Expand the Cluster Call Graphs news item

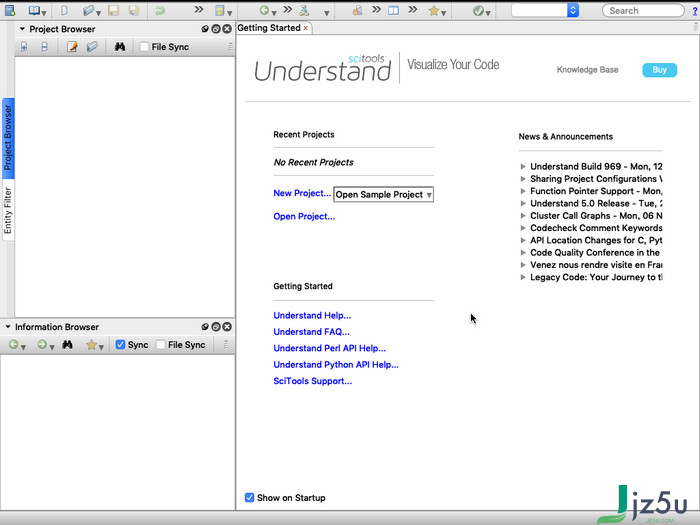point(523,216)
